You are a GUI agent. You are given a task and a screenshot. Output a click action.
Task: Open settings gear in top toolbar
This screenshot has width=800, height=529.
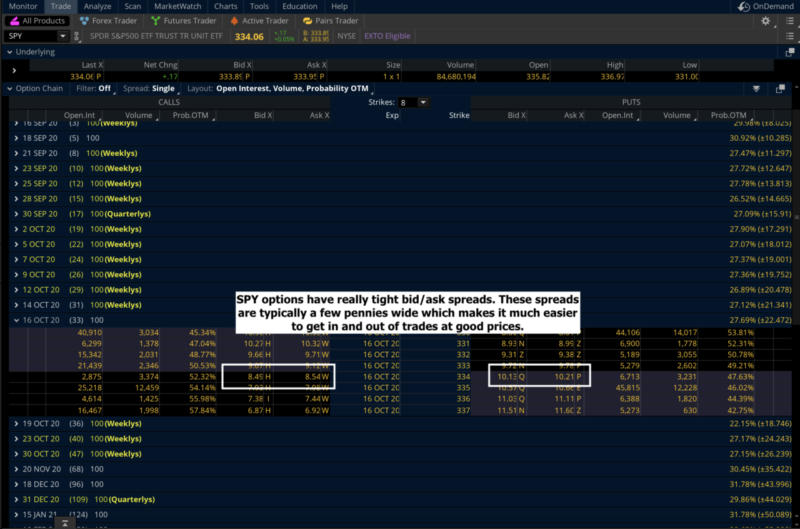click(765, 21)
